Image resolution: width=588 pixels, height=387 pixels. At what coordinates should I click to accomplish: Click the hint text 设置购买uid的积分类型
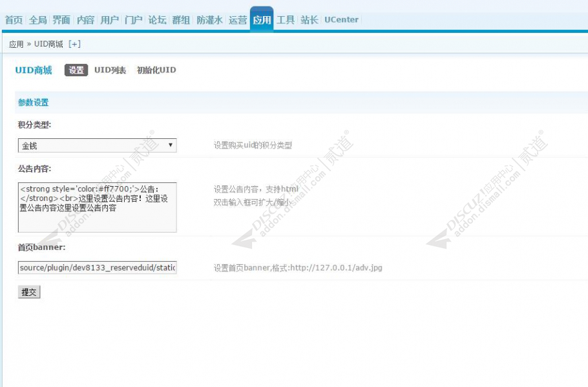pyautogui.click(x=253, y=145)
